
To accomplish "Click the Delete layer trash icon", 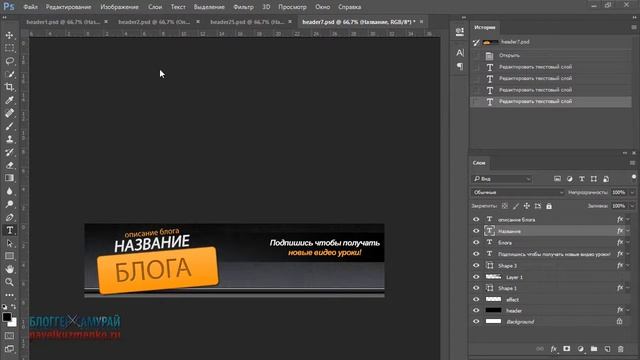I will [621, 349].
